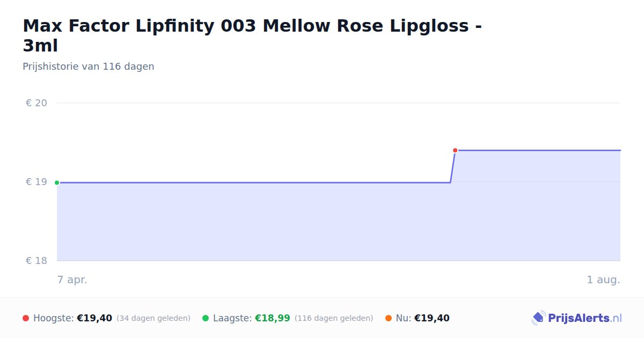The image size is (644, 338).
Task: Click the 116 dagen geleden note
Action: tap(334, 318)
